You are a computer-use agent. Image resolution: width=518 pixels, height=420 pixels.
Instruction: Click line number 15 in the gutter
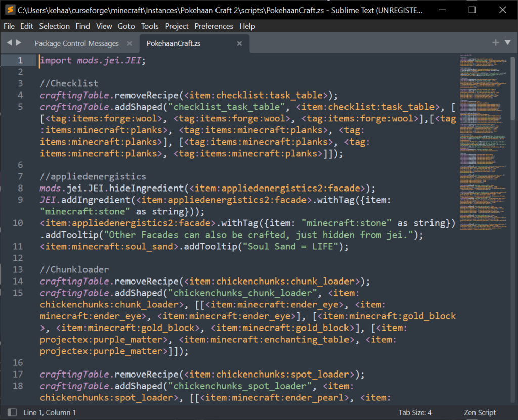[18, 293]
